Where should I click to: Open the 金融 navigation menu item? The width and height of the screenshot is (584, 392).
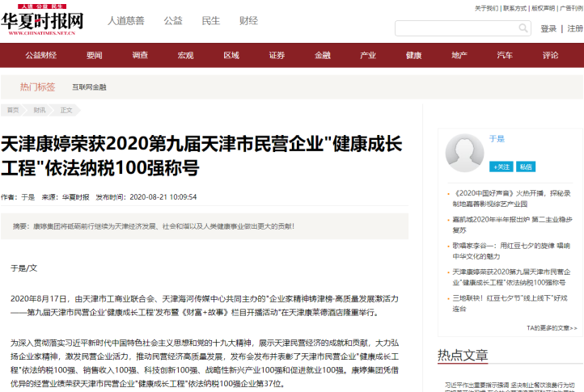coord(323,56)
